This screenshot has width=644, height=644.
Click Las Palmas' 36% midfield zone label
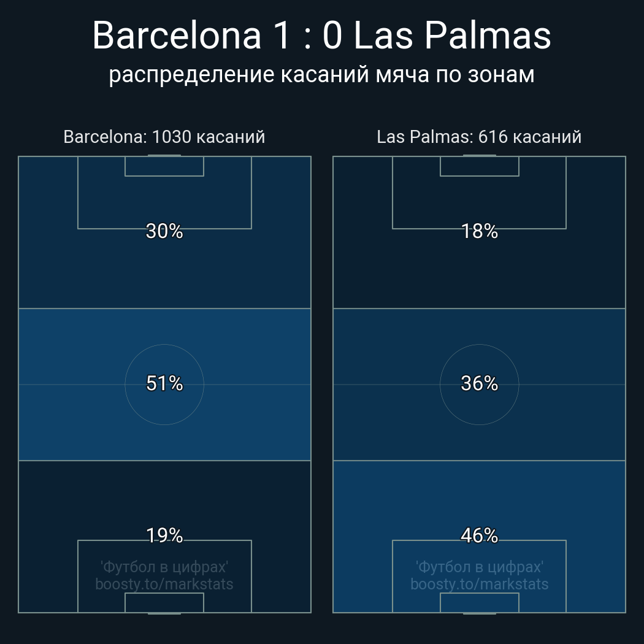479,383
